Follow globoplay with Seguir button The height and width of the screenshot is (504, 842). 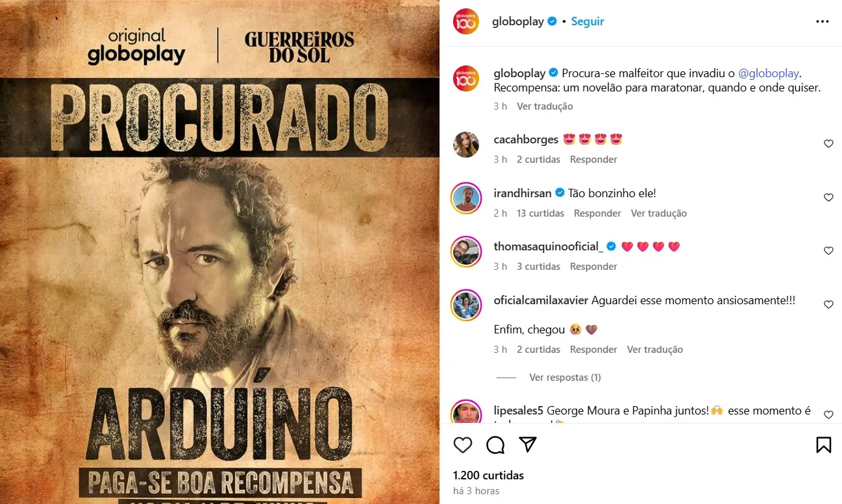(588, 21)
